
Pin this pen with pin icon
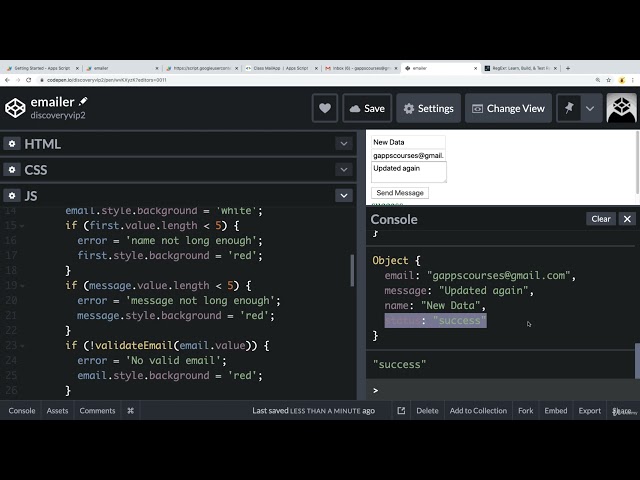pos(569,108)
